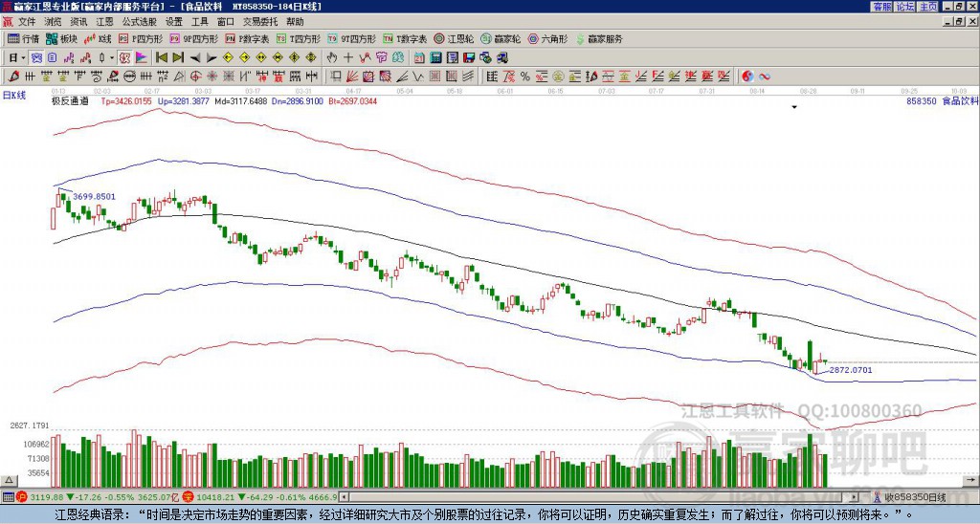The height and width of the screenshot is (524, 980).
Task: Open the 六角形 hexagon tool
Action: pos(548,38)
